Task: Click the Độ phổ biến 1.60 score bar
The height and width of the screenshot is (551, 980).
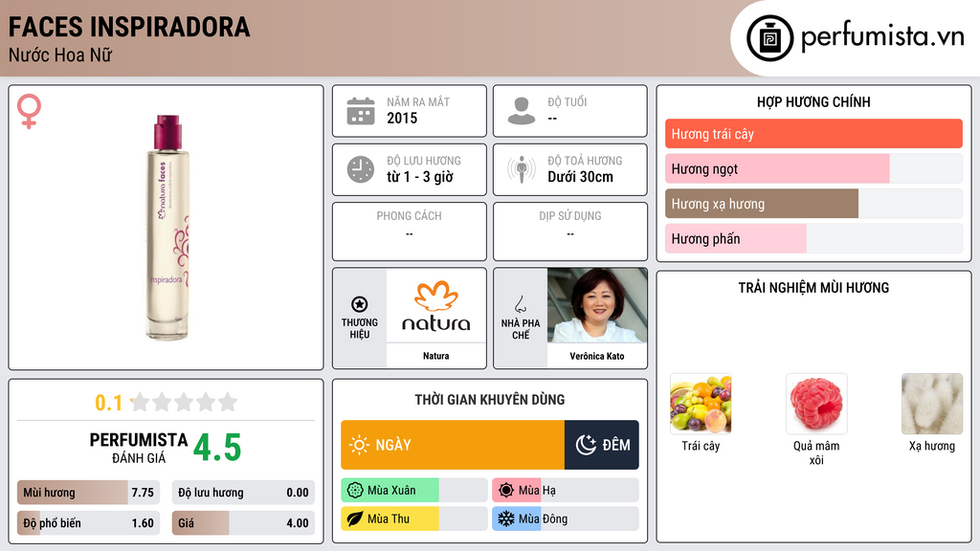Action: pyautogui.click(x=88, y=523)
